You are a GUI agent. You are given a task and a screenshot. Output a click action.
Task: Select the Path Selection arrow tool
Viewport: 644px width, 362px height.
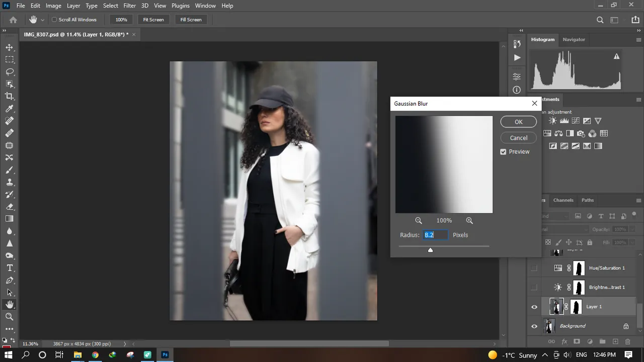tap(10, 292)
